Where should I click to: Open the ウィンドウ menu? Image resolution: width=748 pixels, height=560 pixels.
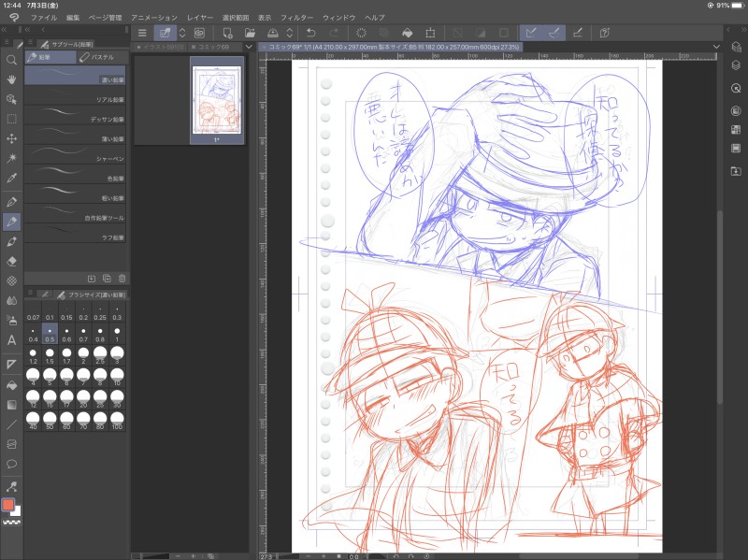click(x=338, y=18)
